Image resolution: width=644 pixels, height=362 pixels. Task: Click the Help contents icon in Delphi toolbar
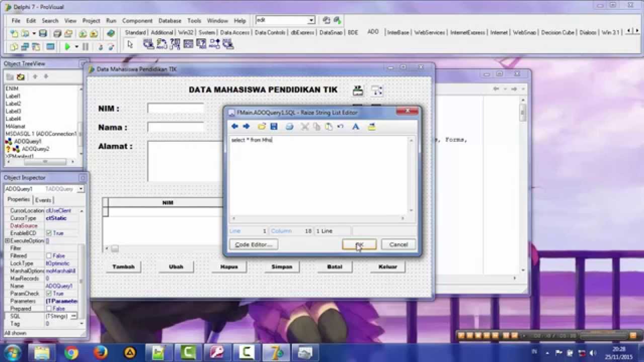coord(111,33)
